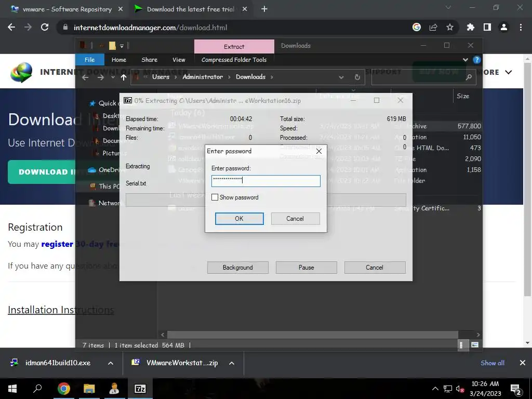This screenshot has width=532, height=399.
Task: Open Share ribbon tab in Explorer
Action: 149,60
